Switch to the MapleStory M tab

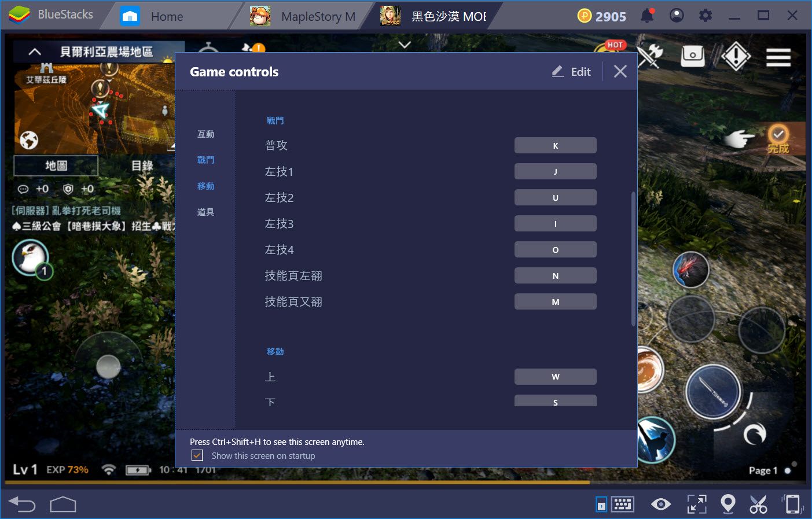(303, 16)
